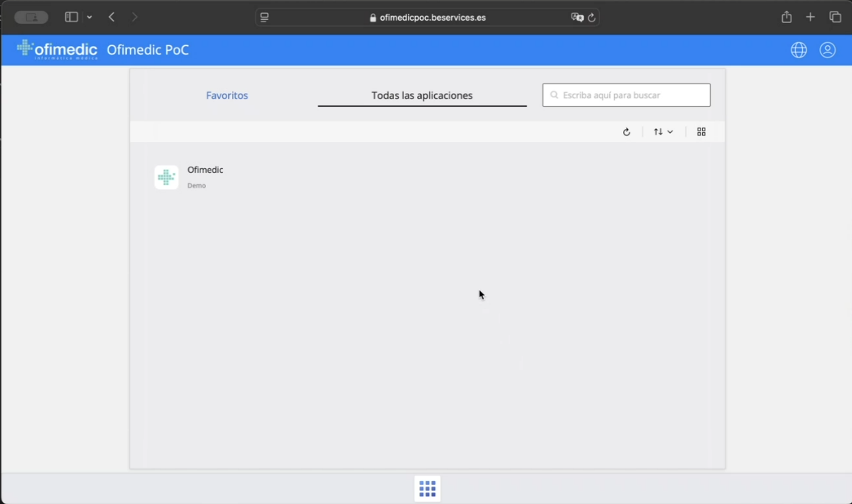
Task: Click the apps grid button at bottom
Action: tap(427, 489)
